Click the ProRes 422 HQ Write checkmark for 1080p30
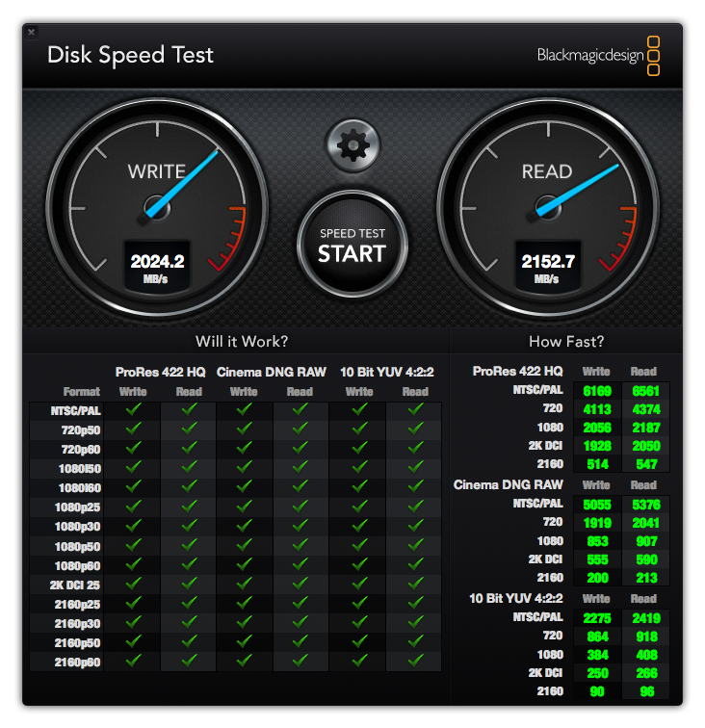The width and height of the screenshot is (705, 728). point(133,525)
